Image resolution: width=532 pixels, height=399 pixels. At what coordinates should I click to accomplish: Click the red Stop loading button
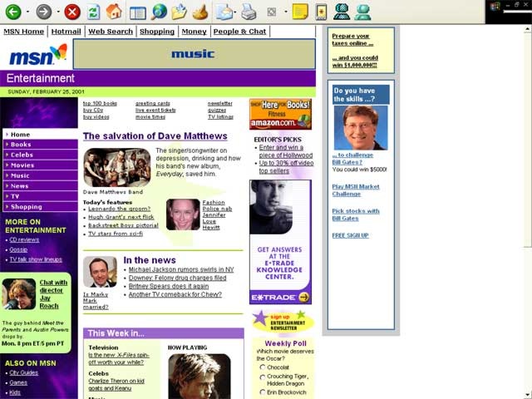pos(72,12)
